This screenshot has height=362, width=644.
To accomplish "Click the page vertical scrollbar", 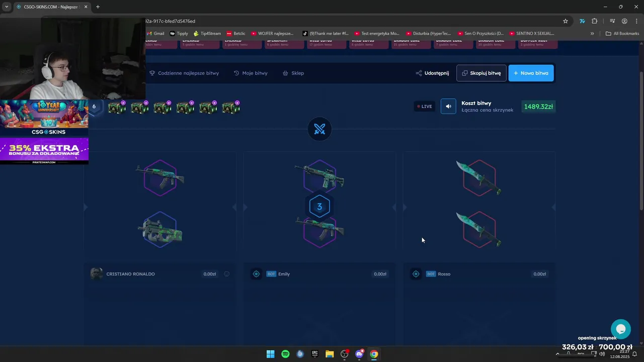I will 640,141.
